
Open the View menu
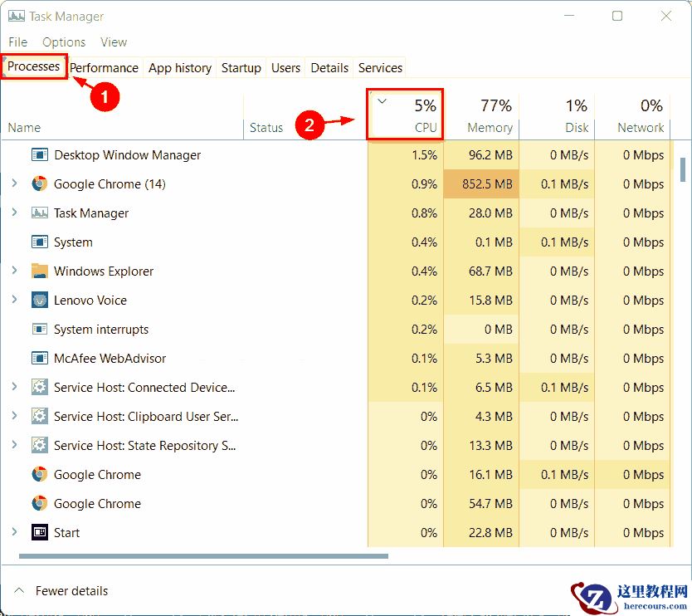(114, 42)
